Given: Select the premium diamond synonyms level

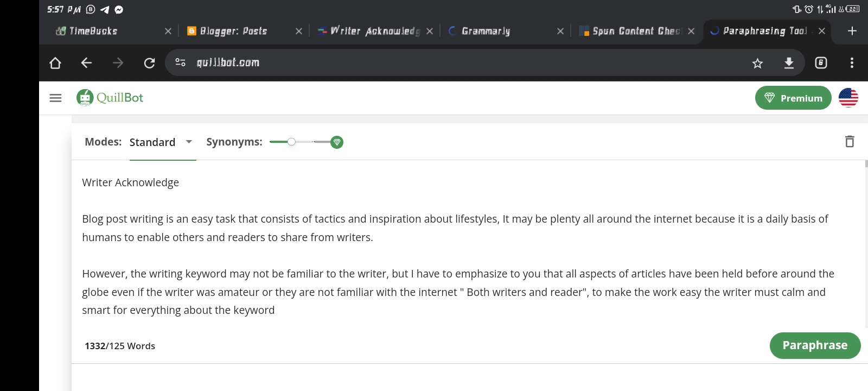Looking at the screenshot, I should [x=337, y=142].
